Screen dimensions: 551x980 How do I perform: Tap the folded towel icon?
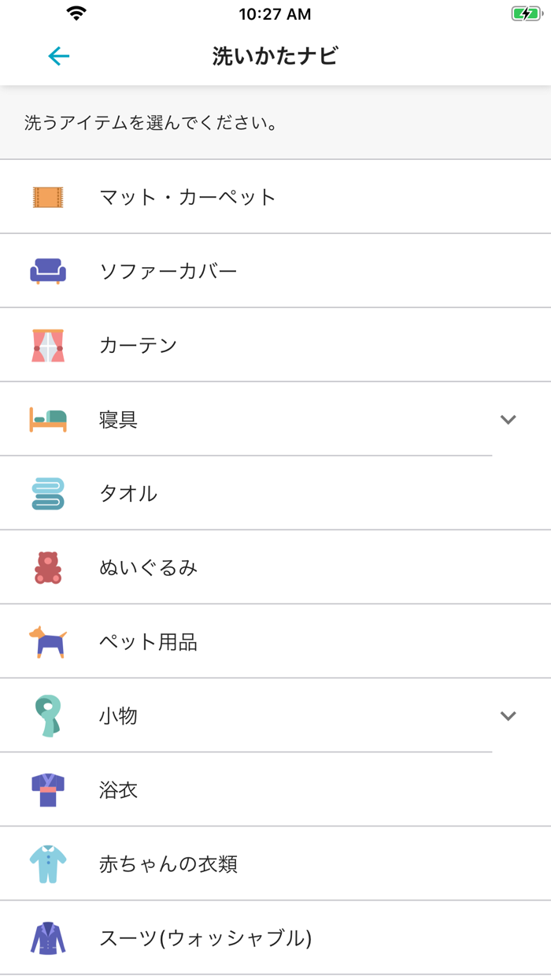[x=48, y=493]
